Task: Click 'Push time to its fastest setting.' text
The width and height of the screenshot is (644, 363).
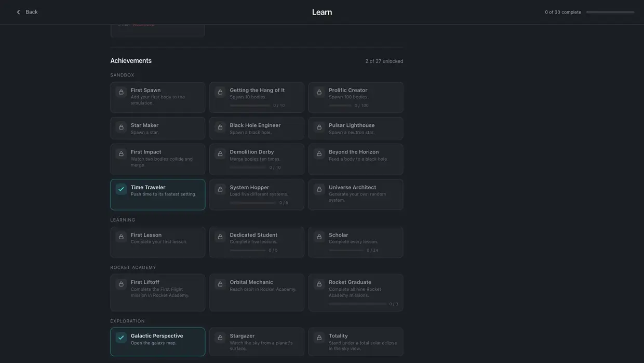Action: coord(164,195)
